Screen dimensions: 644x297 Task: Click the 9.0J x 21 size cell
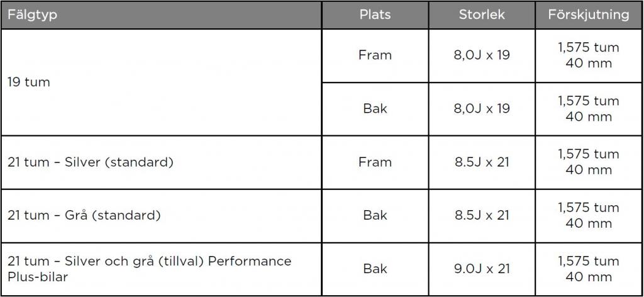(x=482, y=269)
